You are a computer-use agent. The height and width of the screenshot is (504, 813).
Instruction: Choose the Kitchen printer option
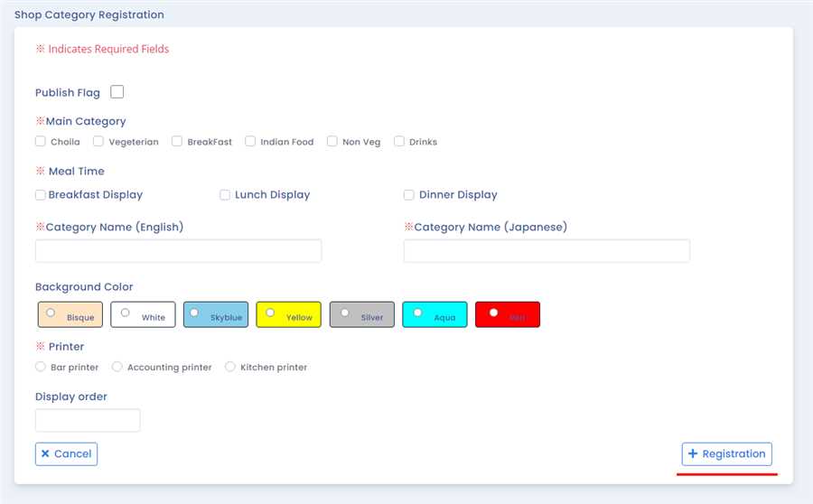230,367
